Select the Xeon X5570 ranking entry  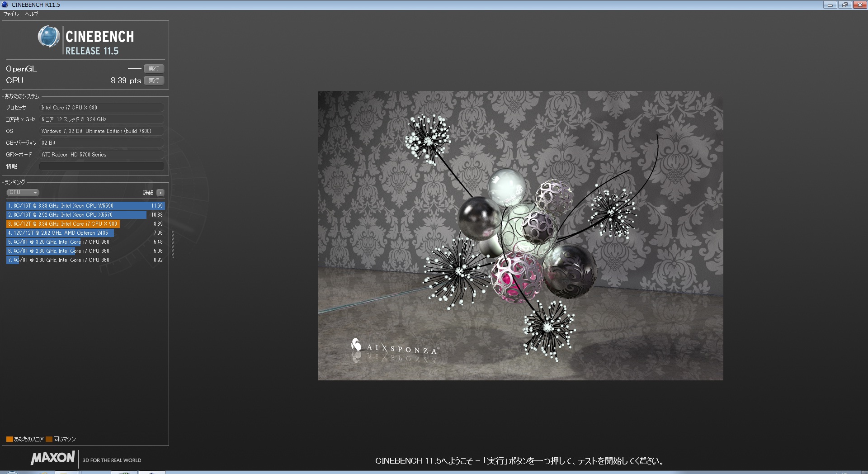[x=85, y=215]
